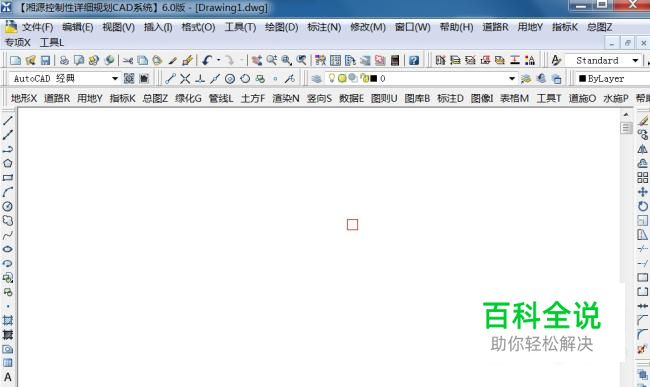Select the Rotate tool in modify toolbar
This screenshot has width=650, height=387.
pyautogui.click(x=643, y=206)
